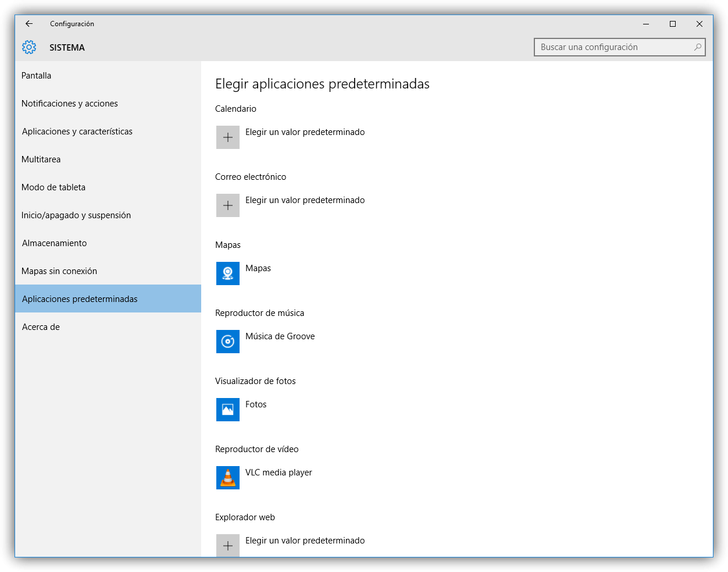Change the VLC media player default

point(279,472)
